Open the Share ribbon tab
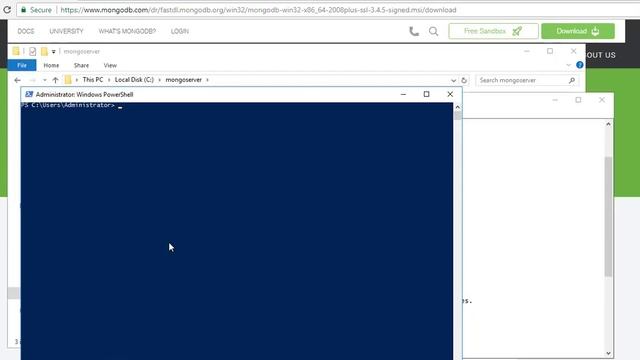640x360 pixels. [x=81, y=65]
